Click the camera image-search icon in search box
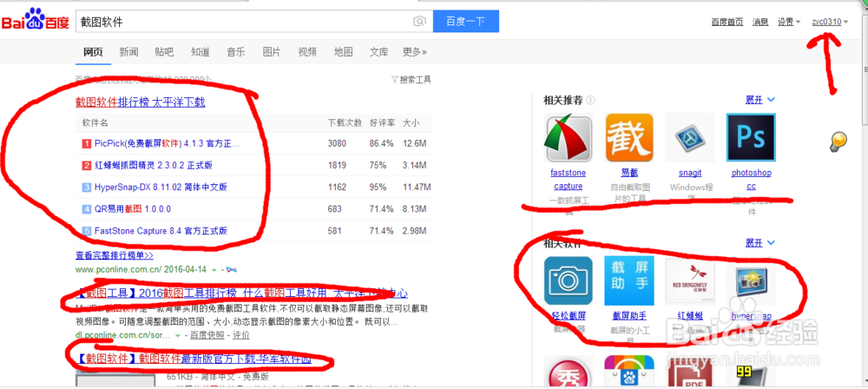Screen dimensions: 868x389 point(419,22)
